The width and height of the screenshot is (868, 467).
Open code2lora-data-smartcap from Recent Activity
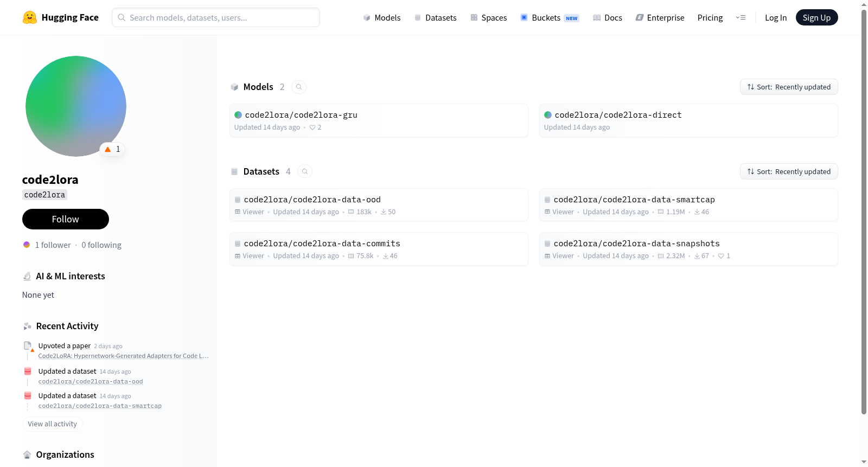coord(100,406)
